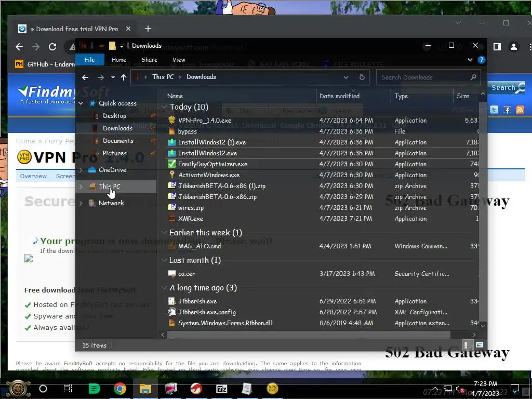Collapse the A long time ago group
The width and height of the screenshot is (532, 399).
tap(164, 288)
